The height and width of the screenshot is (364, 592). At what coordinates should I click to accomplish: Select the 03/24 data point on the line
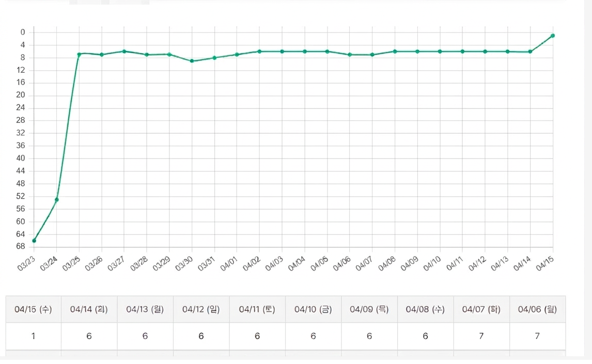coord(57,200)
